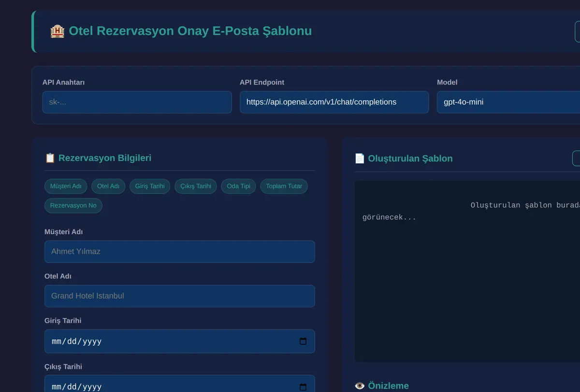Click the Müşteri Adı field label
This screenshot has width=580, height=392.
pyautogui.click(x=64, y=232)
